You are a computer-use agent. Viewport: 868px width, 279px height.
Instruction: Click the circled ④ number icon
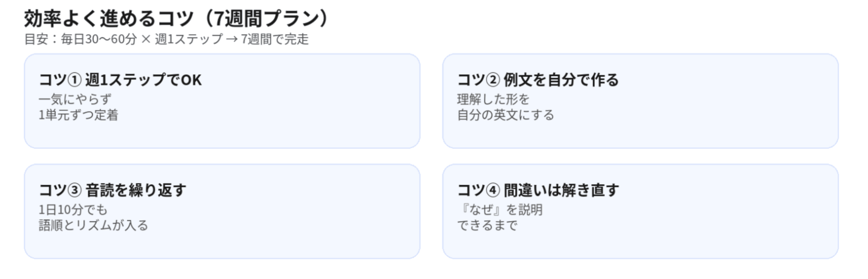493,191
